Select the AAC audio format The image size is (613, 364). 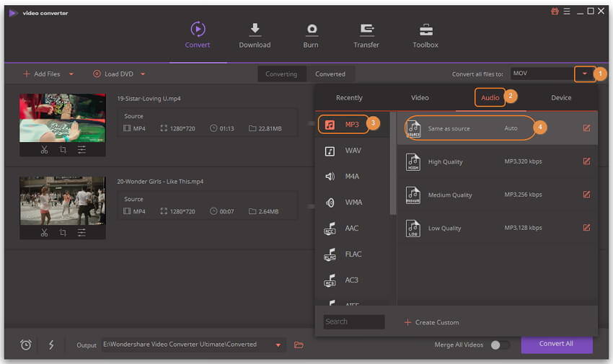point(352,228)
